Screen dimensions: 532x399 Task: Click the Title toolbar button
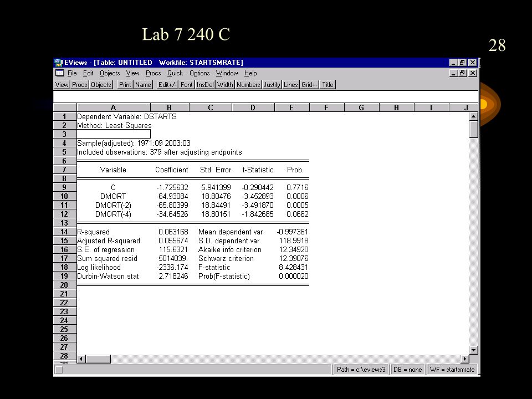(x=328, y=84)
